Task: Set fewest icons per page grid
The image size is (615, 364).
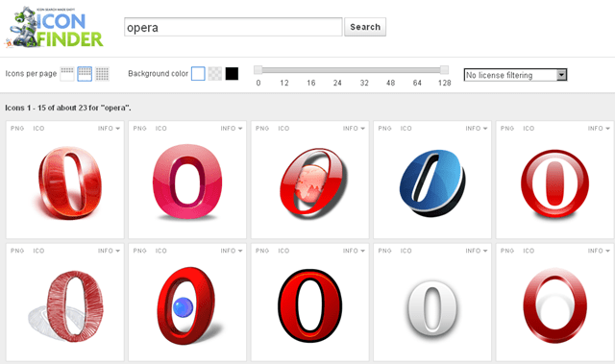Action: pyautogui.click(x=67, y=74)
